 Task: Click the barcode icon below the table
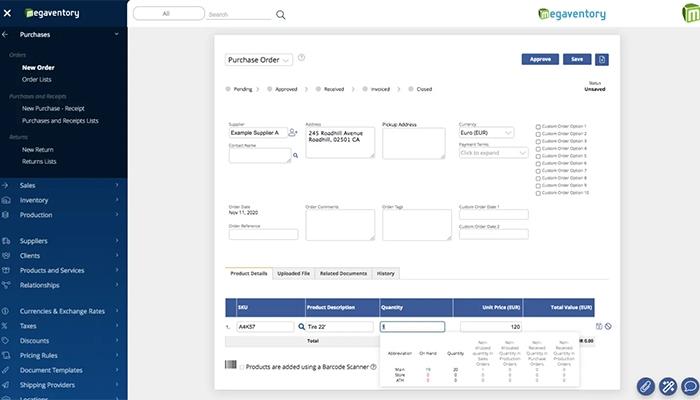[230, 365]
